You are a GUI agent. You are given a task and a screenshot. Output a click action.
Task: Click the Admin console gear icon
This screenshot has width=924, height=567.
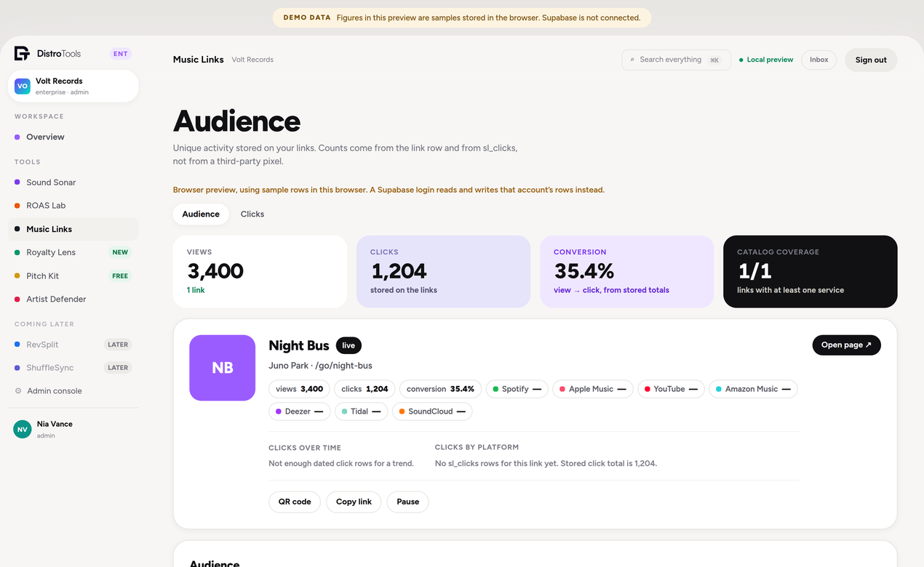(18, 391)
